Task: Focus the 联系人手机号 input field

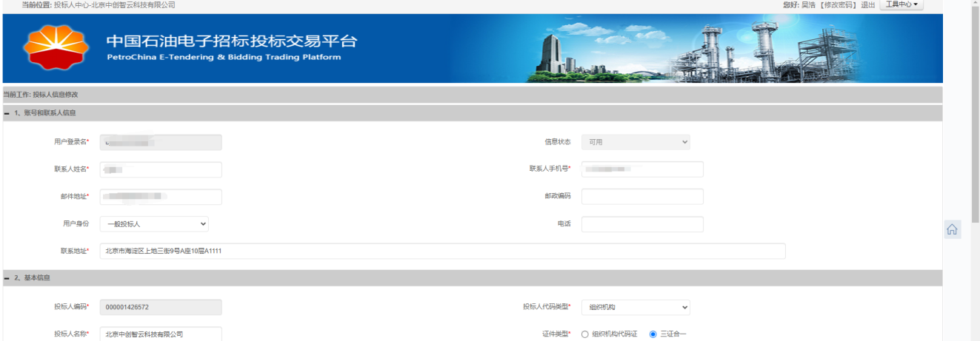Action: click(x=641, y=169)
